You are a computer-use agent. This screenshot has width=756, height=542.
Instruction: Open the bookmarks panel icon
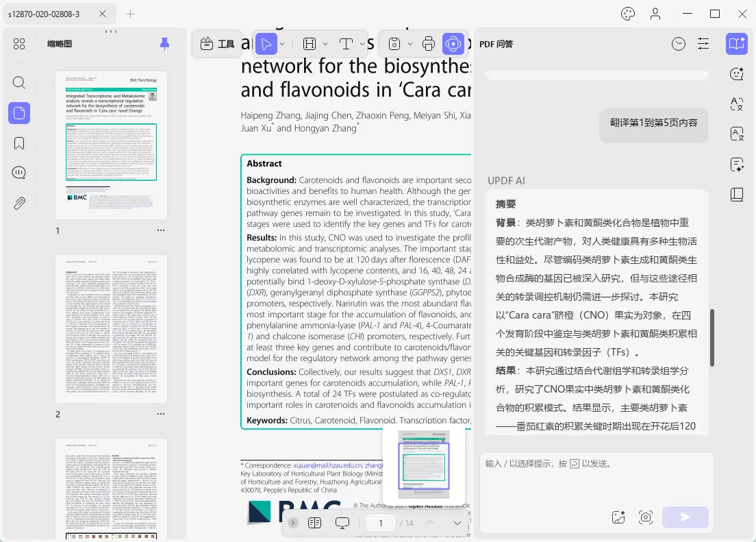(x=18, y=143)
